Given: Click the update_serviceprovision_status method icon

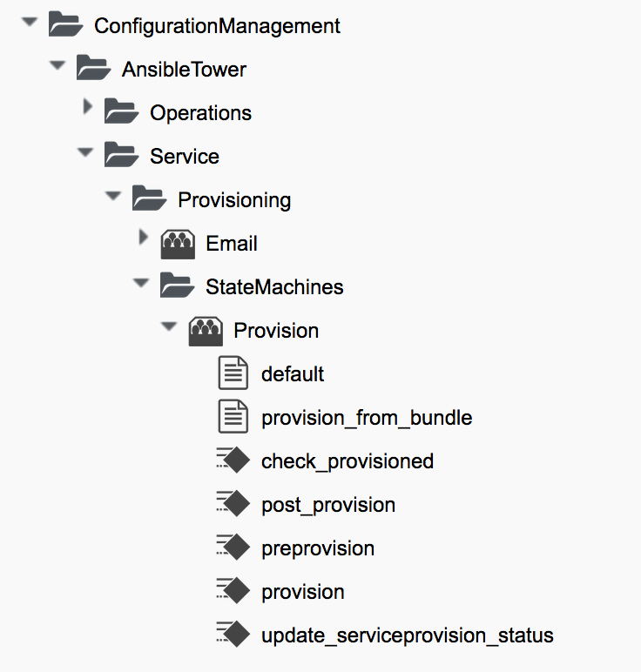Looking at the screenshot, I should click(x=233, y=635).
